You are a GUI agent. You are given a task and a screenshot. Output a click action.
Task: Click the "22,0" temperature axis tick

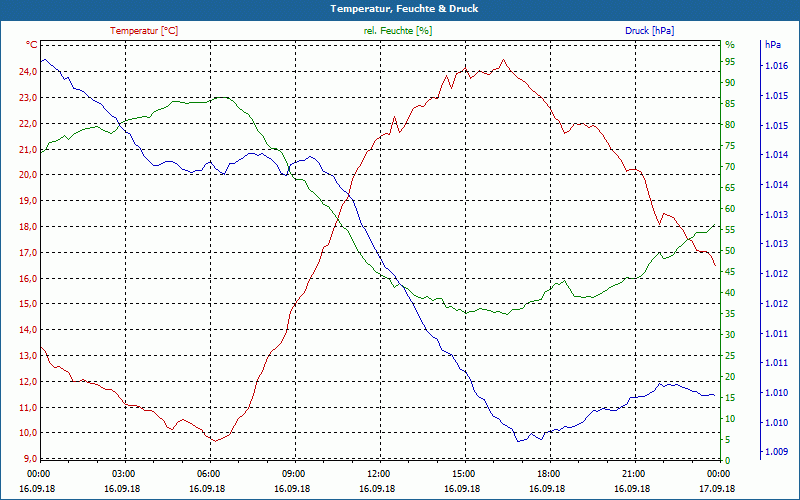(28, 123)
